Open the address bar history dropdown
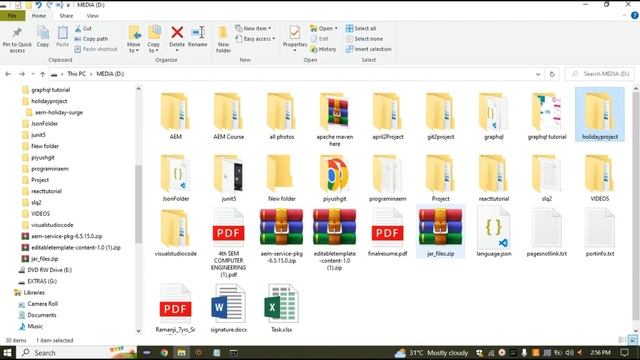The image size is (640, 360). click(x=538, y=74)
